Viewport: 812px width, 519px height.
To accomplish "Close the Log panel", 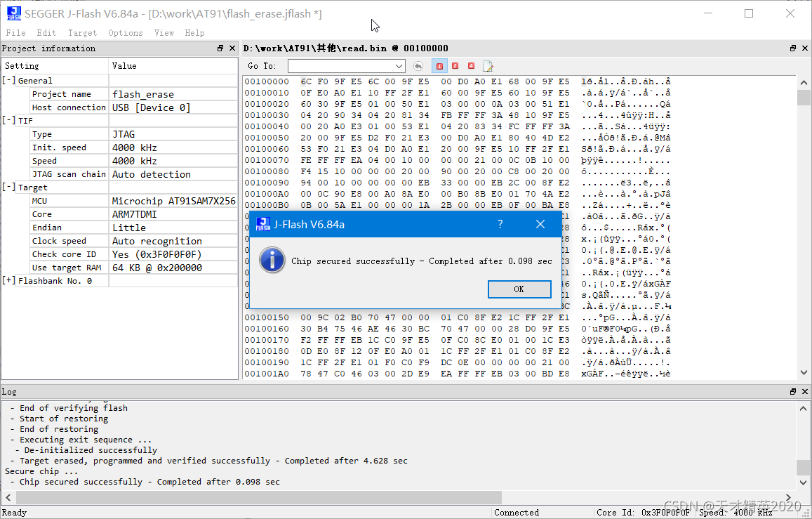I will coord(805,392).
